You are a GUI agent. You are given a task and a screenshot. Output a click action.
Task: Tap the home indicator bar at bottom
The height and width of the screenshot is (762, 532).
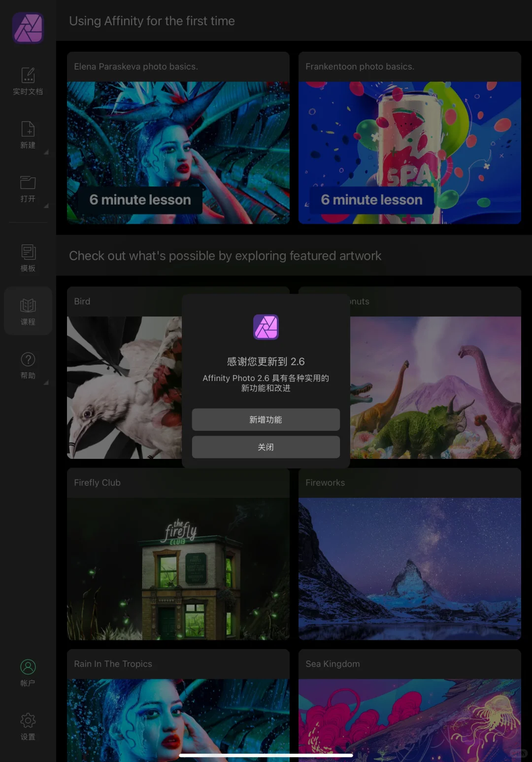(266, 755)
